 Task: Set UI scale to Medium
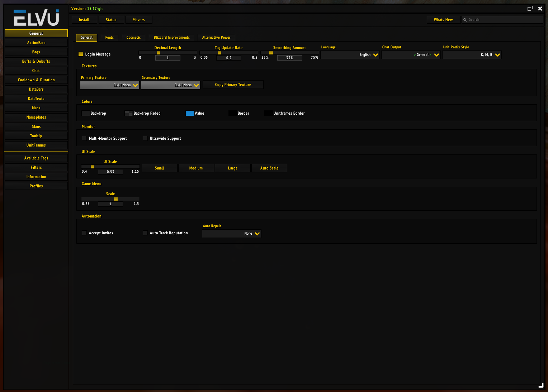196,168
